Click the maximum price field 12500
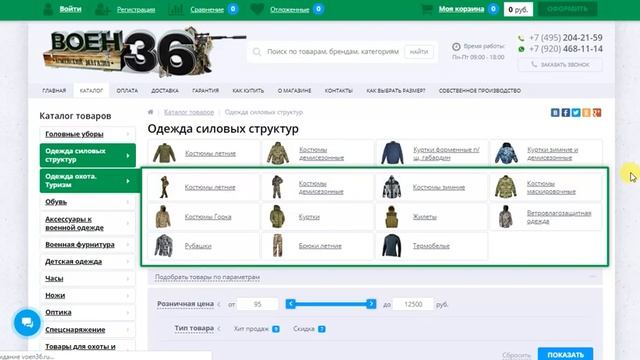This screenshot has height=360, width=640. coord(413,304)
